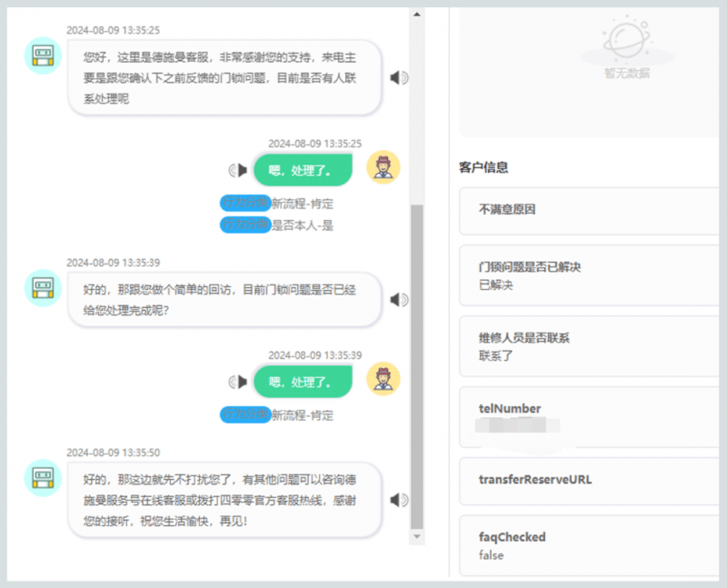The height and width of the screenshot is (588, 727).
Task: Click the bot avatar beside the 13:35:39 message
Action: click(x=43, y=288)
